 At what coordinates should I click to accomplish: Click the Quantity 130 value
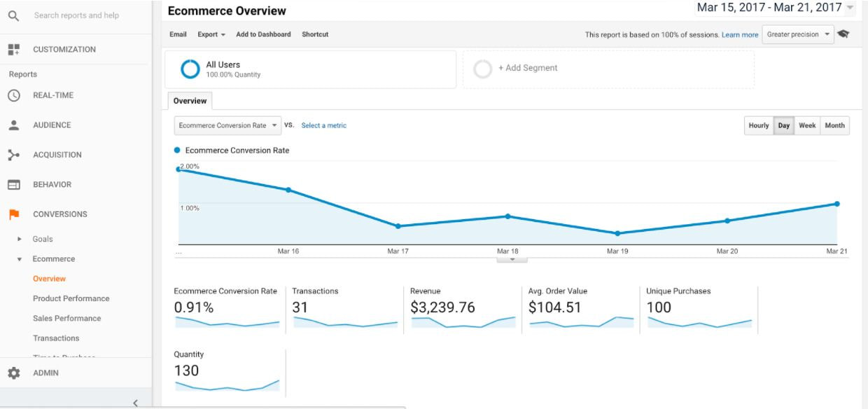[186, 370]
